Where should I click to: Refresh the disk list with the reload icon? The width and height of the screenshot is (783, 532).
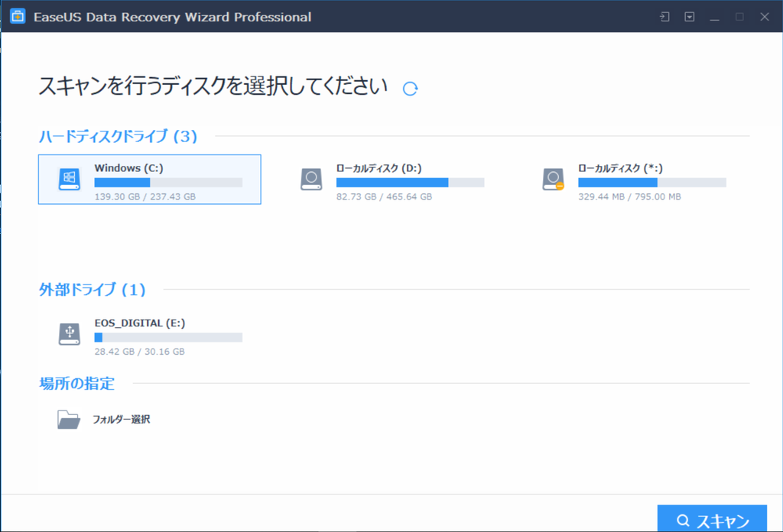(x=410, y=89)
